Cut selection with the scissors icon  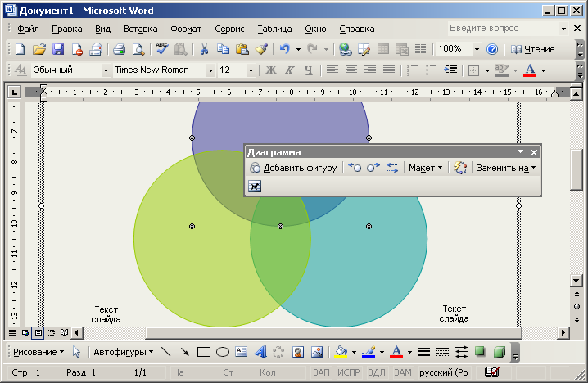(204, 49)
